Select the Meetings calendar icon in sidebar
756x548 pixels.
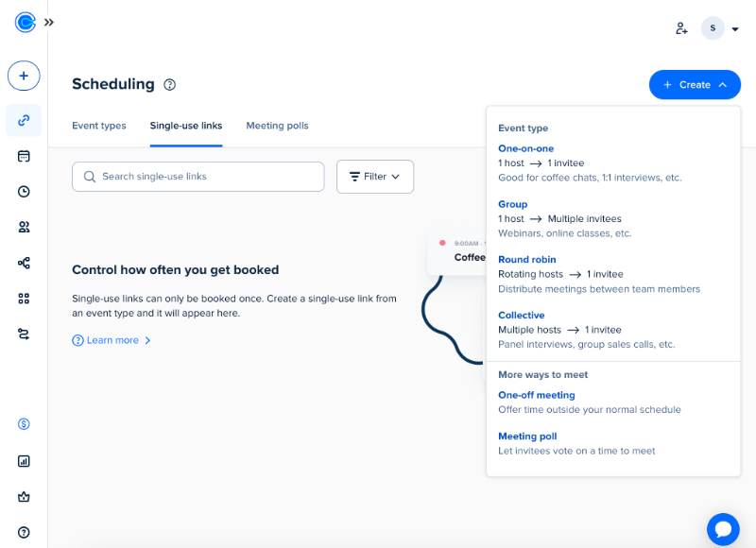24,156
